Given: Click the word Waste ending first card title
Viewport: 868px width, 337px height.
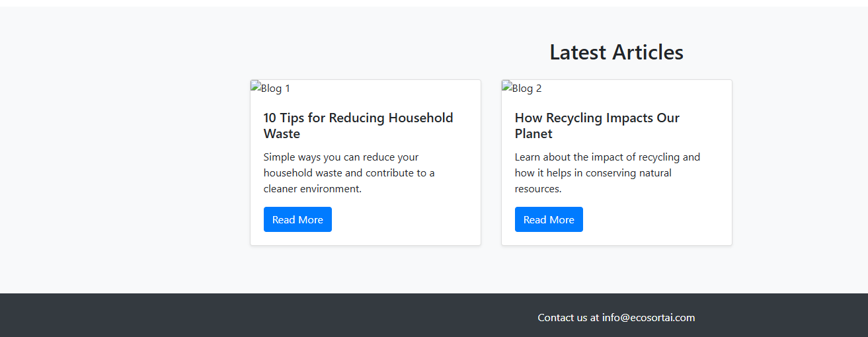Looking at the screenshot, I should (x=282, y=133).
